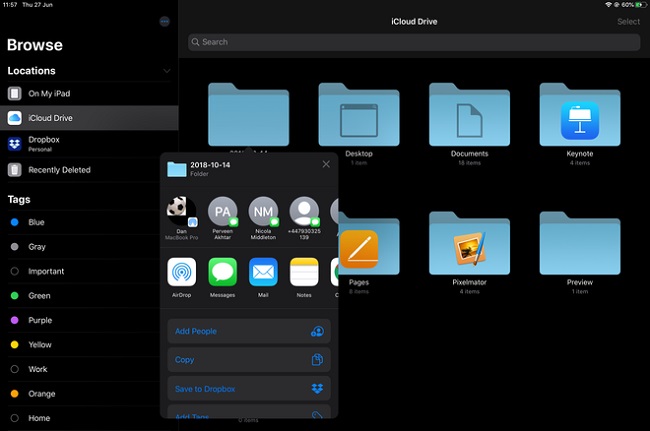
Task: Open Recently Deleted location
Action: [x=89, y=170]
